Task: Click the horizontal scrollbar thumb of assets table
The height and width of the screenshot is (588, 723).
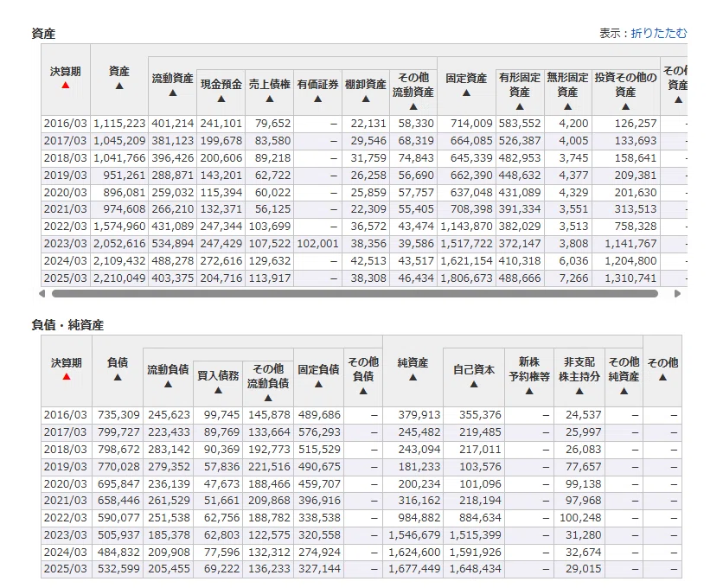Action: point(355,294)
